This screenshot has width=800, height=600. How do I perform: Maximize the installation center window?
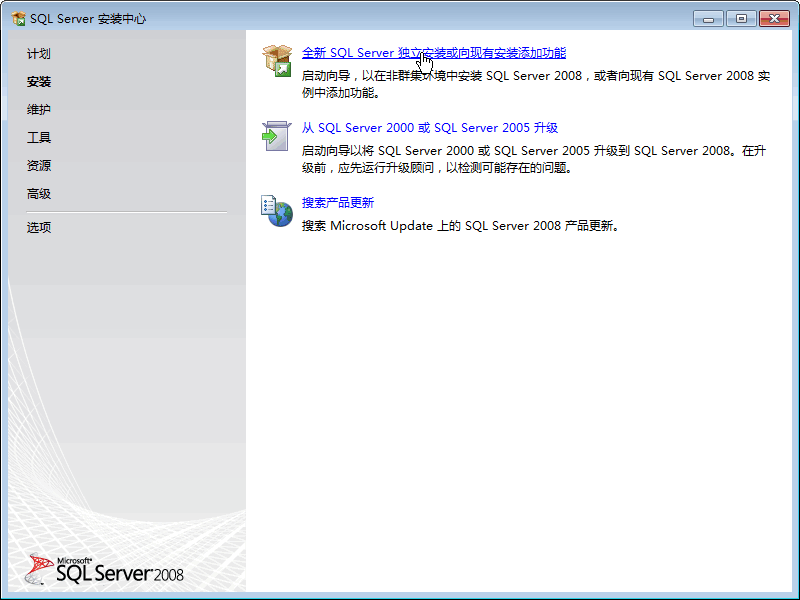pyautogui.click(x=741, y=19)
